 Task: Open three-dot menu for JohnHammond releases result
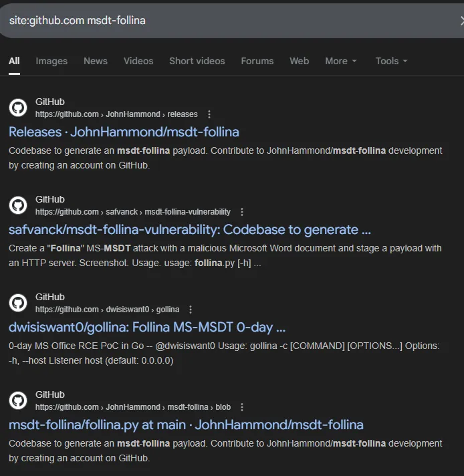point(209,114)
